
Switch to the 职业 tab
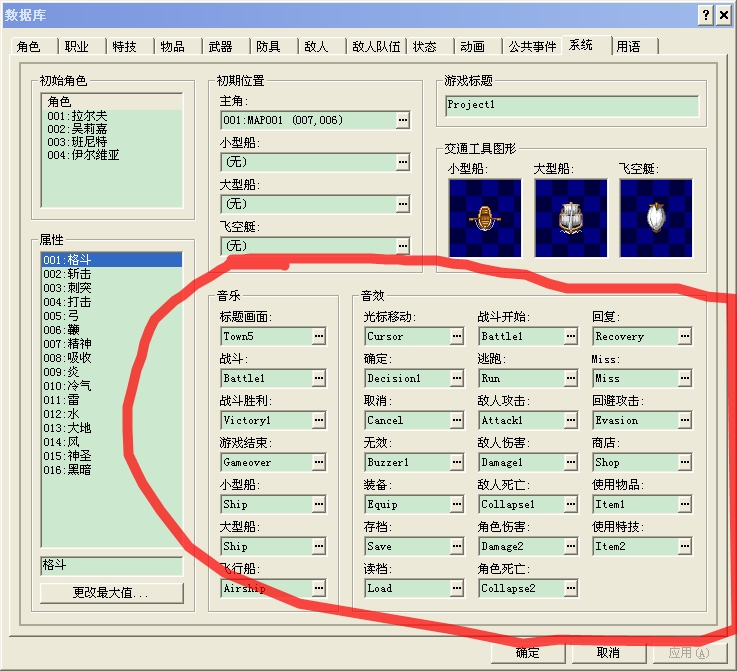click(82, 46)
